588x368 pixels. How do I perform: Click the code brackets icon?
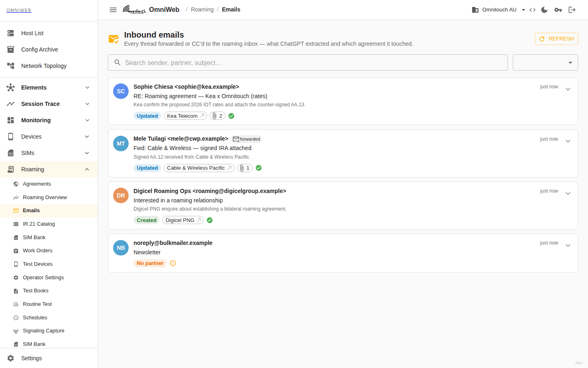(532, 10)
